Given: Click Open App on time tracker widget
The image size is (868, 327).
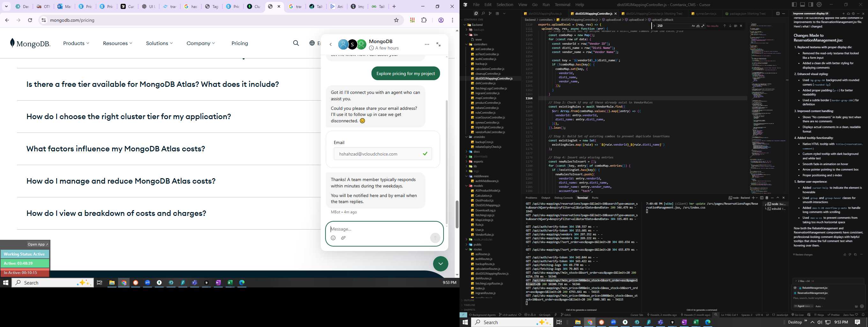Looking at the screenshot, I should (38, 244).
